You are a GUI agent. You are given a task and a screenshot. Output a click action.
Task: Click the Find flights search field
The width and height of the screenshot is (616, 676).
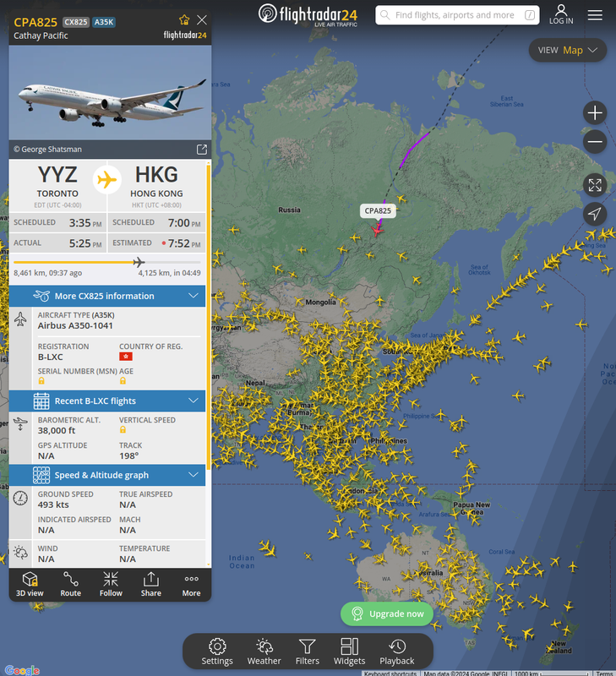457,15
